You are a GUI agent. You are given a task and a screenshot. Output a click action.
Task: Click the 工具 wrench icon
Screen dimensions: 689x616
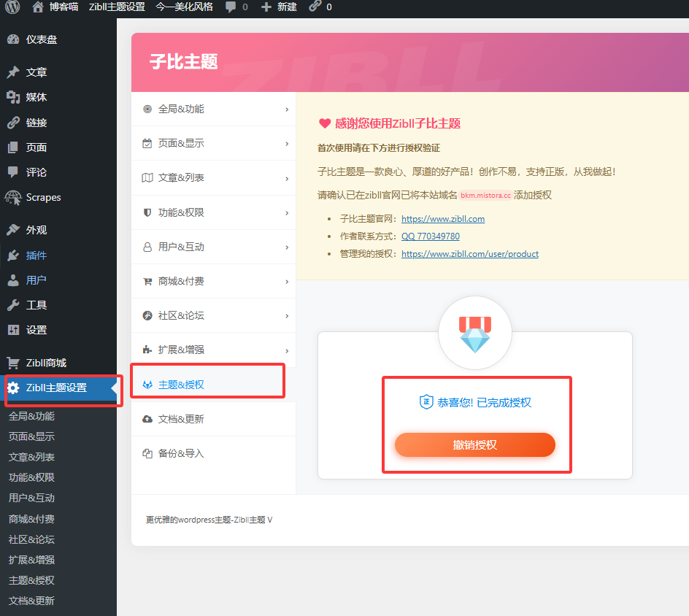13,305
